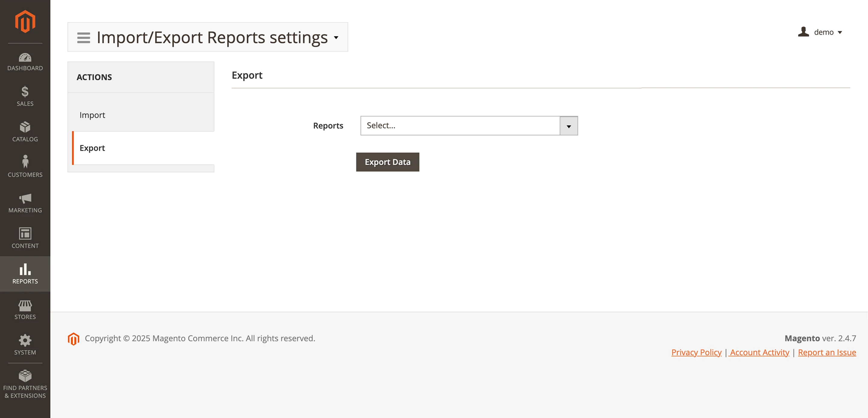Select the Export action tab
868x418 pixels.
92,148
